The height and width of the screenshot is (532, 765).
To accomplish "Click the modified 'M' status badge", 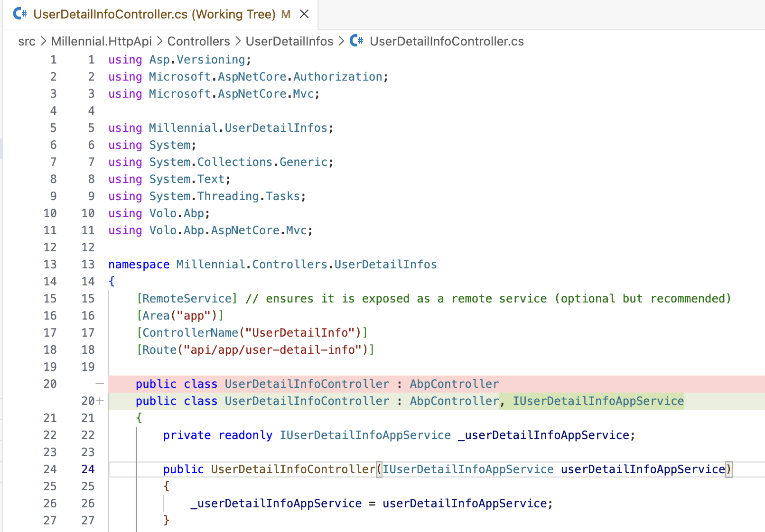I will click(286, 14).
